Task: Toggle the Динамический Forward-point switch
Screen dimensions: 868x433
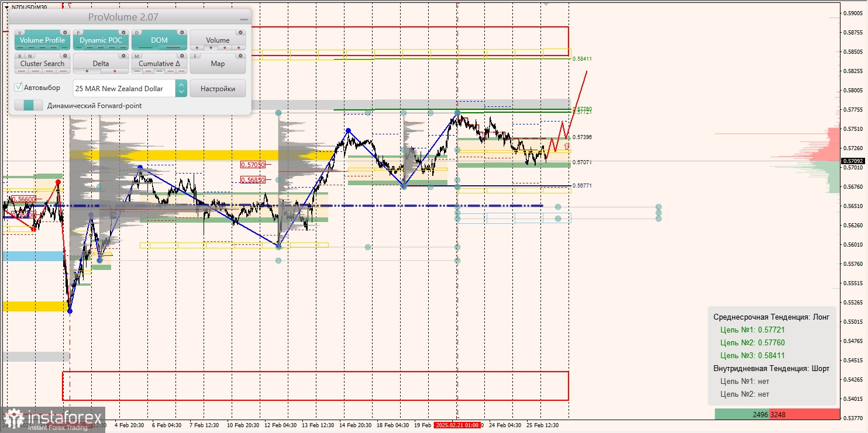Action: pos(29,106)
